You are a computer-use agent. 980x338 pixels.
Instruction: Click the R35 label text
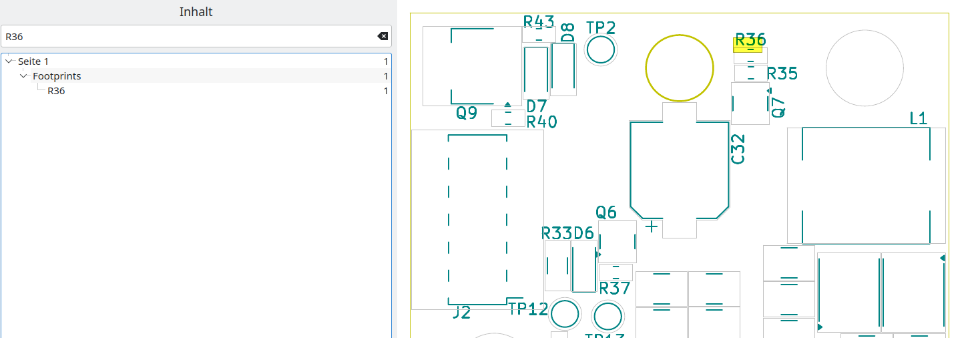(782, 73)
